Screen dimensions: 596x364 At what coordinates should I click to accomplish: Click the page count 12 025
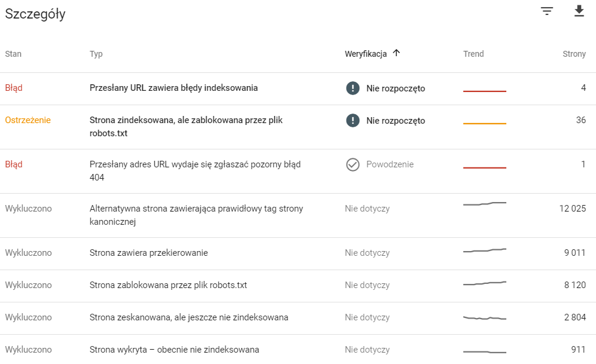573,209
